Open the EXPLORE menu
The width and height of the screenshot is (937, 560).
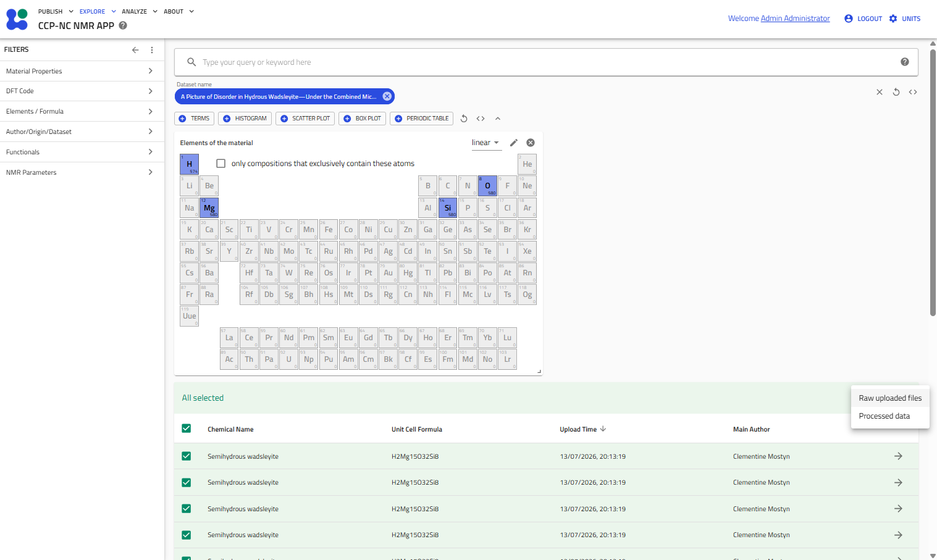point(98,11)
